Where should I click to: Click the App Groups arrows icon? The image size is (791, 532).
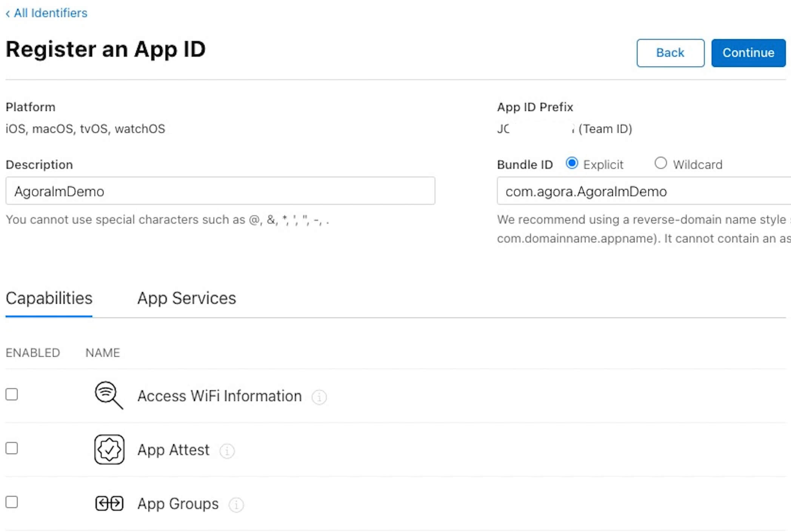(x=109, y=503)
